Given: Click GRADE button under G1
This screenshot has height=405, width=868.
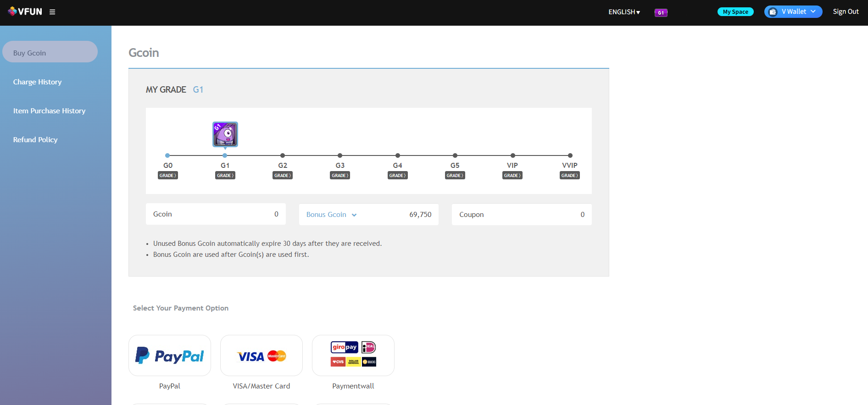Looking at the screenshot, I should 225,175.
